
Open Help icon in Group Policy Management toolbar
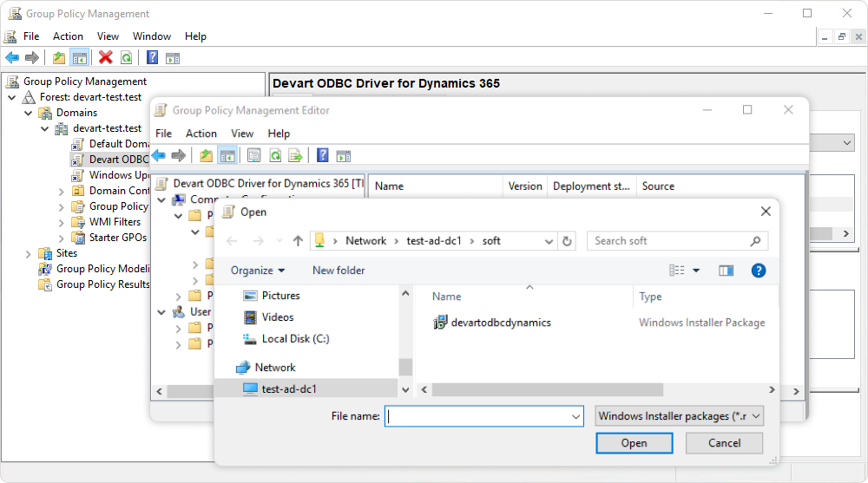click(152, 57)
